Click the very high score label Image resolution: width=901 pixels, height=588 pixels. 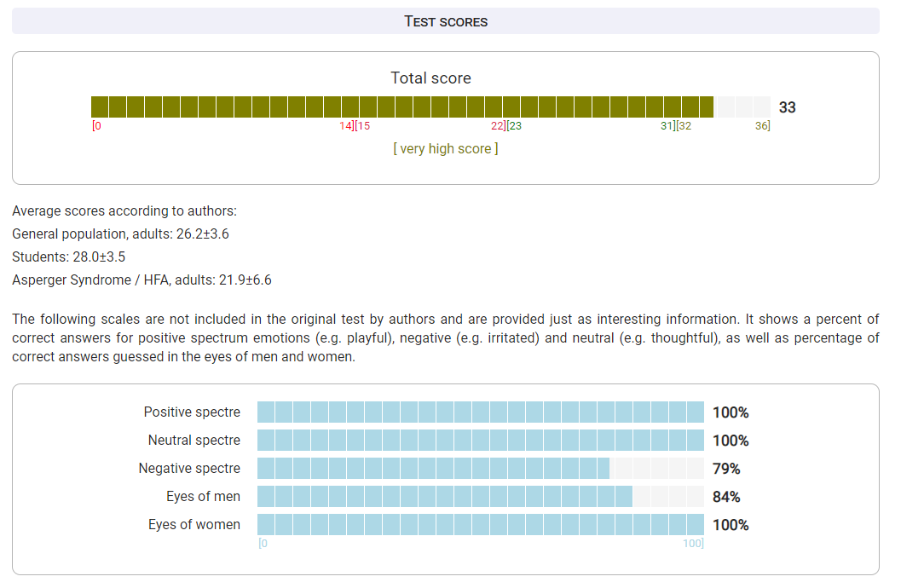click(445, 148)
